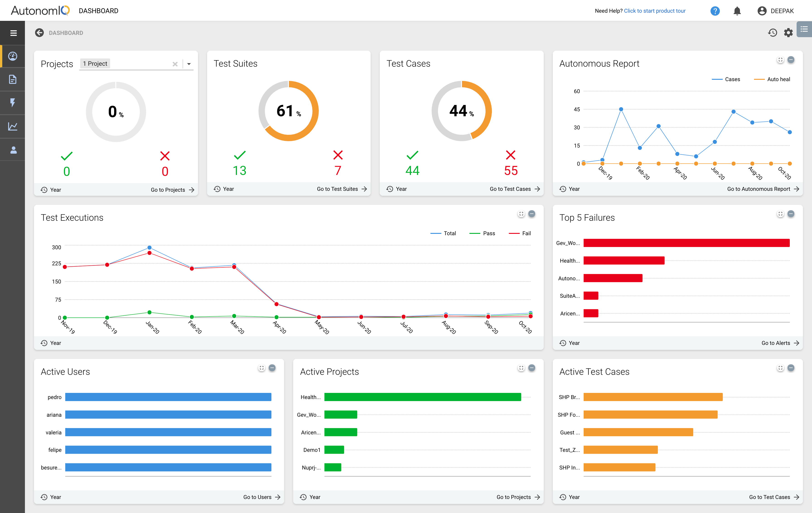This screenshot has height=513, width=812.
Task: Expand Top 5 Failures widget fullscreen
Action: tap(780, 214)
